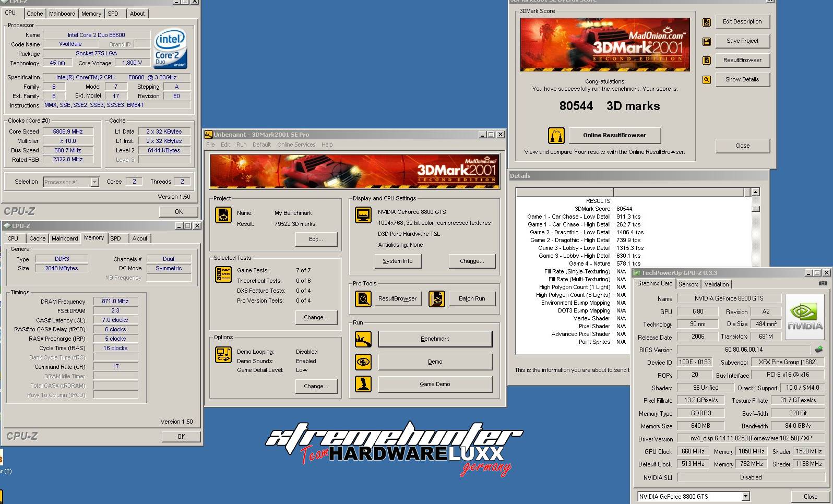Click the Close button in GPU-Z
The width and height of the screenshot is (833, 504).
(x=811, y=497)
